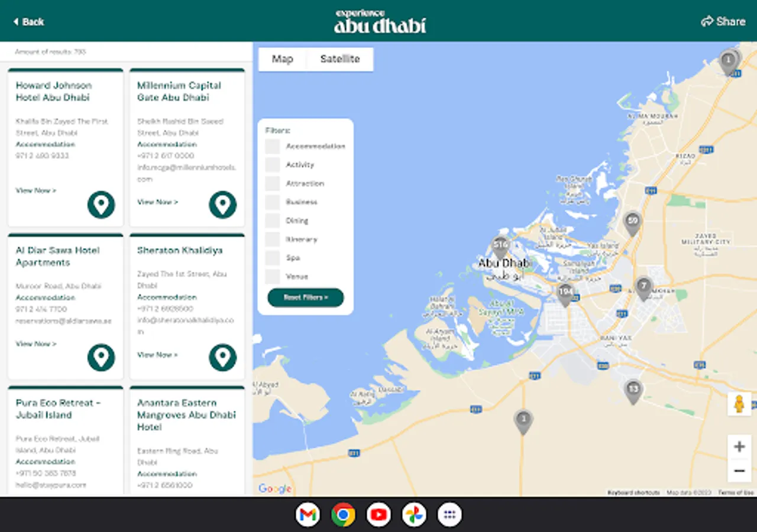Open the map cluster marker numbered 7
The image size is (757, 532).
[x=643, y=288]
